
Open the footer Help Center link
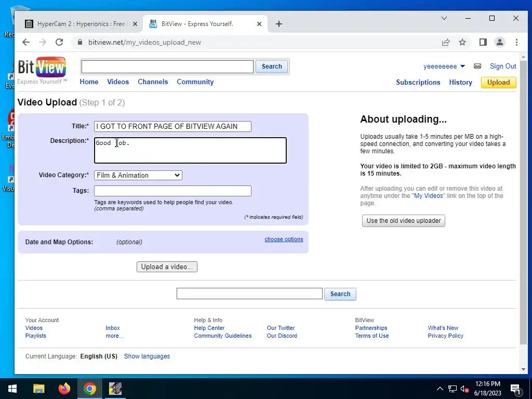coord(209,328)
